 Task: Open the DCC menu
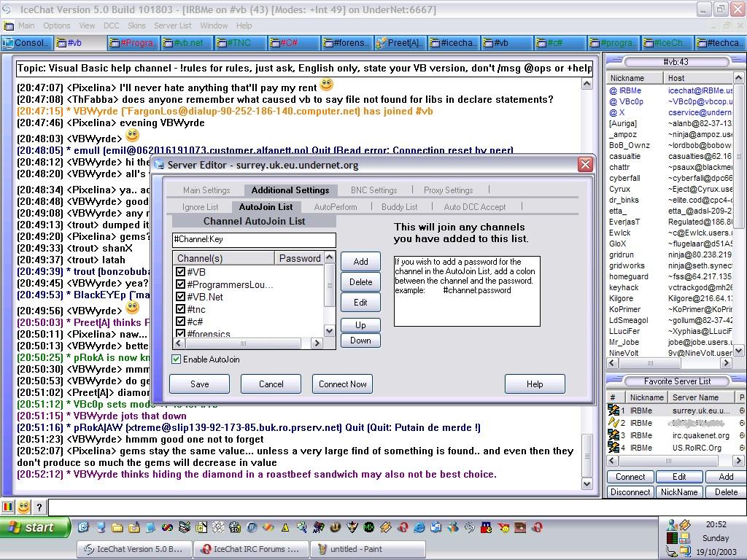[x=112, y=26]
